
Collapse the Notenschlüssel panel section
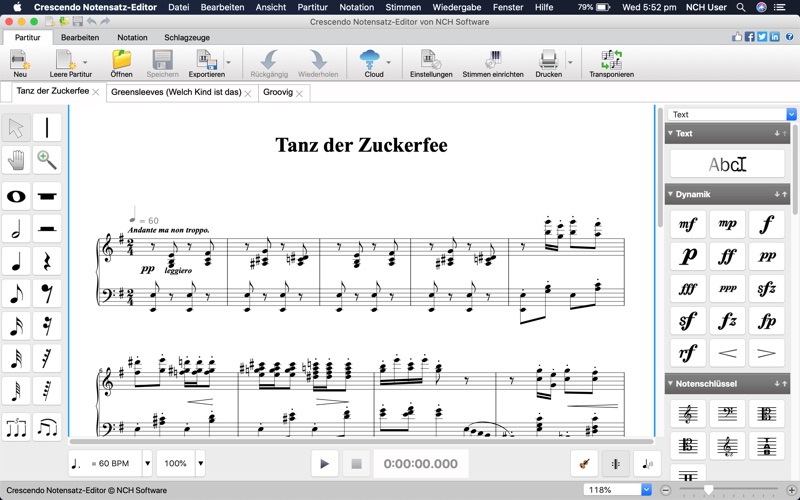click(671, 384)
